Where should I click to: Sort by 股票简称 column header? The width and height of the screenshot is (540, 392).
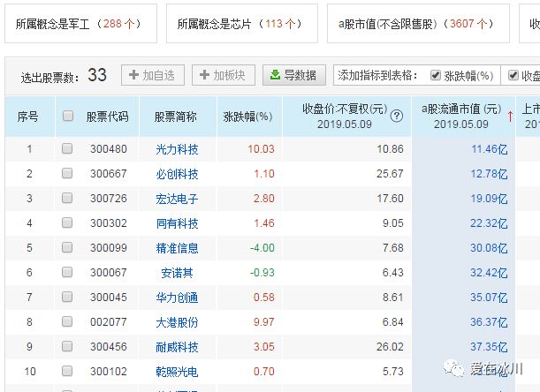(x=176, y=117)
